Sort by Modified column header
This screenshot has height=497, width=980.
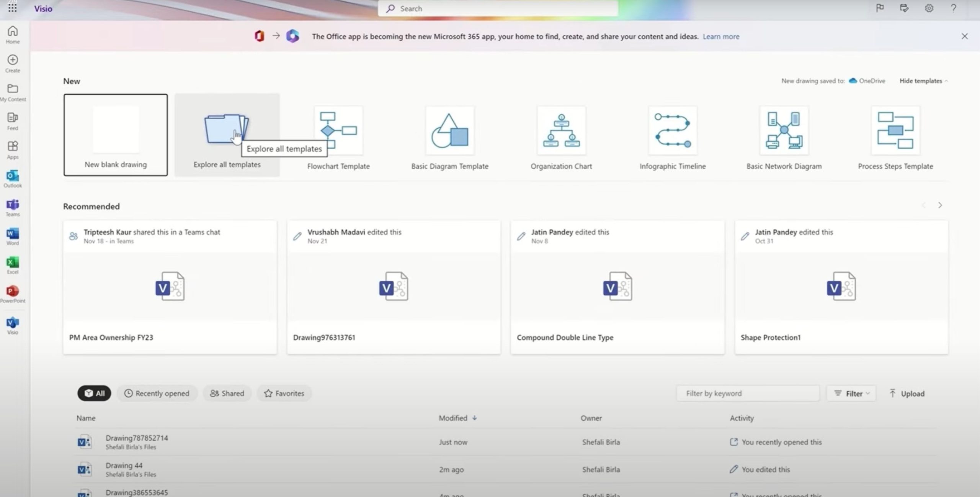click(453, 418)
